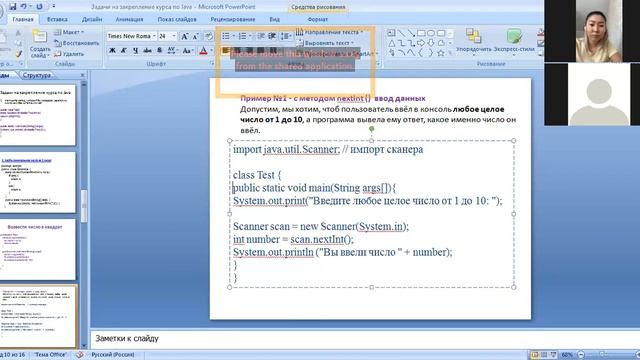
Task: Select the oval shape
Action: [x=431, y=33]
